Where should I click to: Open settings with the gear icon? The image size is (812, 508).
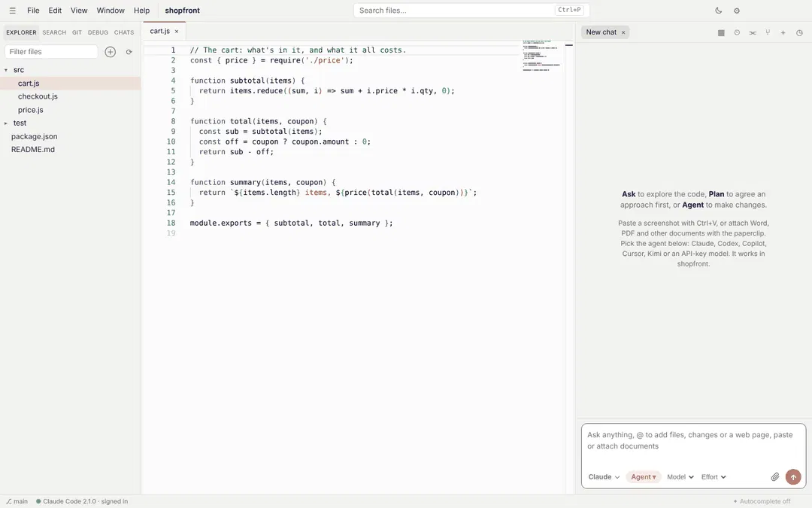(x=737, y=11)
